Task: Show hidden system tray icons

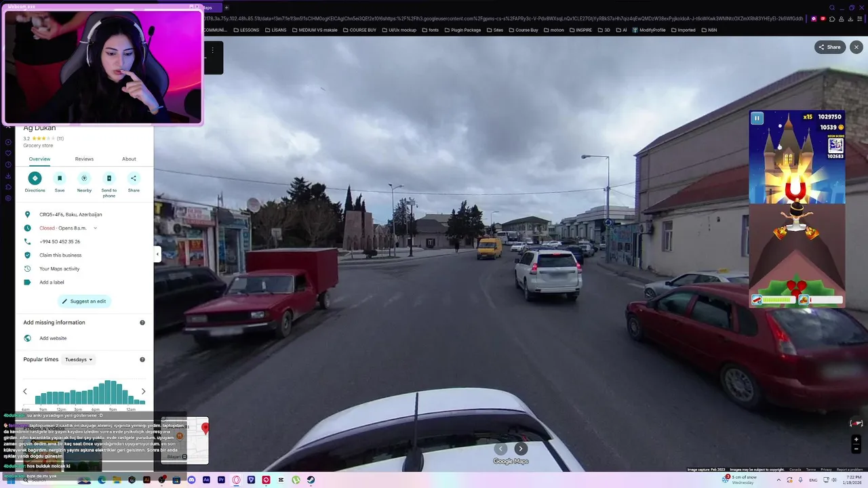Action: 778,480
